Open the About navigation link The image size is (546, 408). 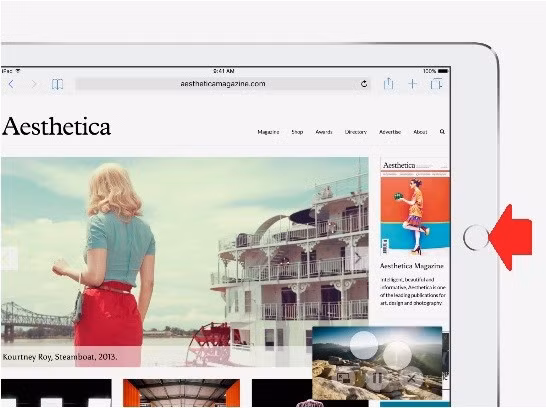[x=420, y=132]
